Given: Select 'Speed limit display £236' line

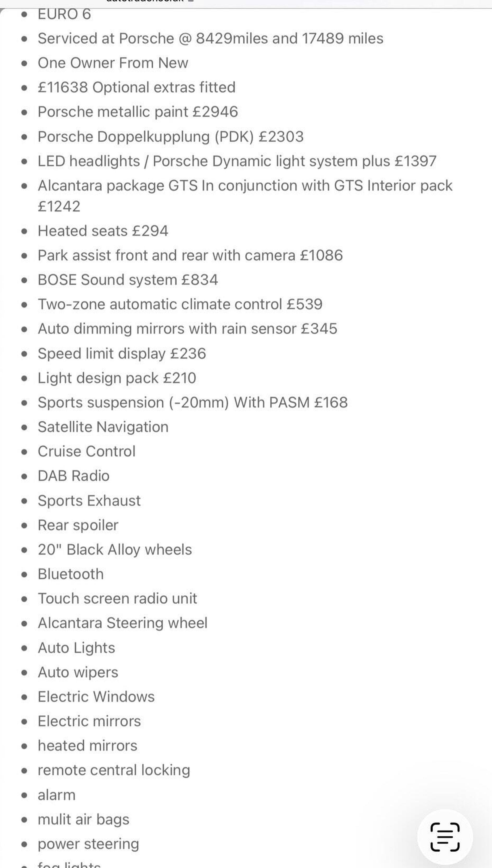Looking at the screenshot, I should coord(122,354).
